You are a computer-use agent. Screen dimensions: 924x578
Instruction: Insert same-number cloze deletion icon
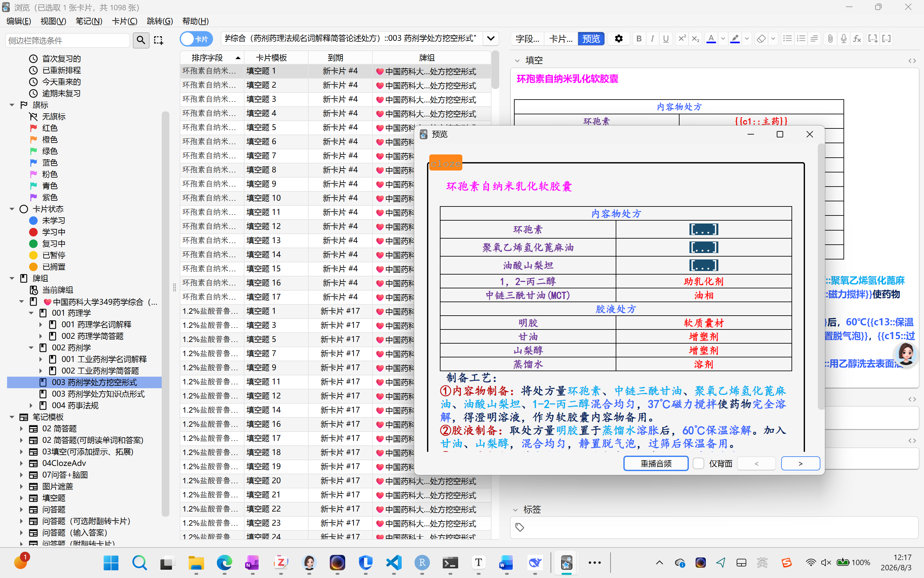pyautogui.click(x=886, y=39)
